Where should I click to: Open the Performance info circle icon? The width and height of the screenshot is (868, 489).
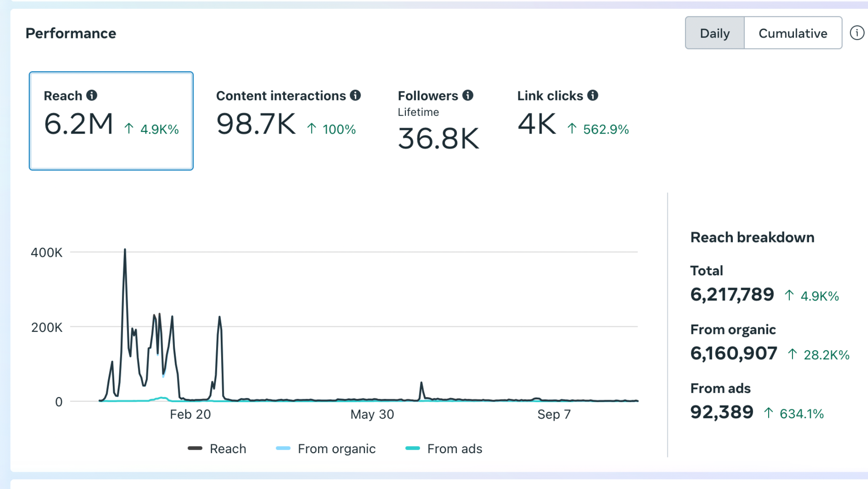pyautogui.click(x=857, y=33)
